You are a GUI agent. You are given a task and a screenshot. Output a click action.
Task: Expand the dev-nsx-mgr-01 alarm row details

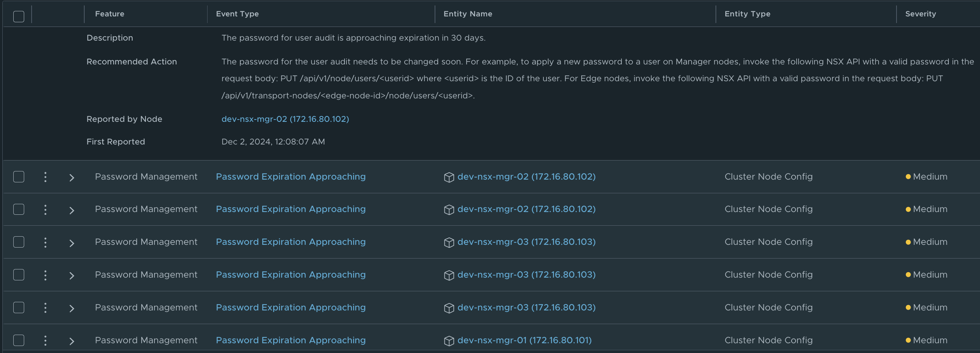coord(71,341)
